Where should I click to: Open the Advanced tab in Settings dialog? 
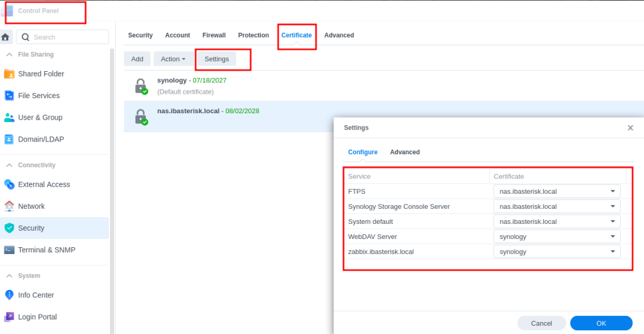(x=404, y=152)
